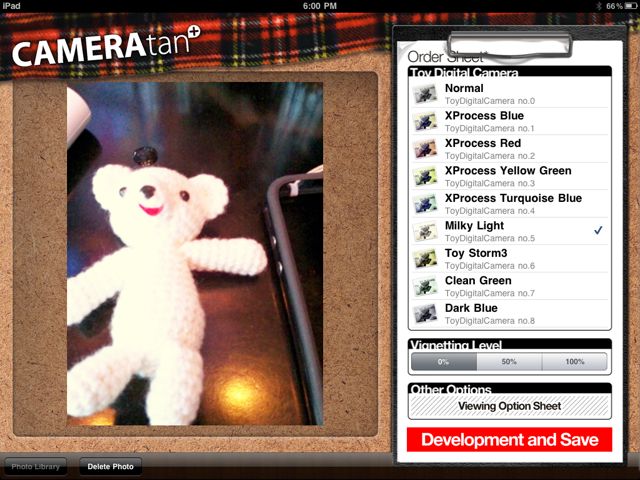Select XProcess Turquoise Blue filter label
Screen dimensions: 640x480
pyautogui.click(x=513, y=198)
